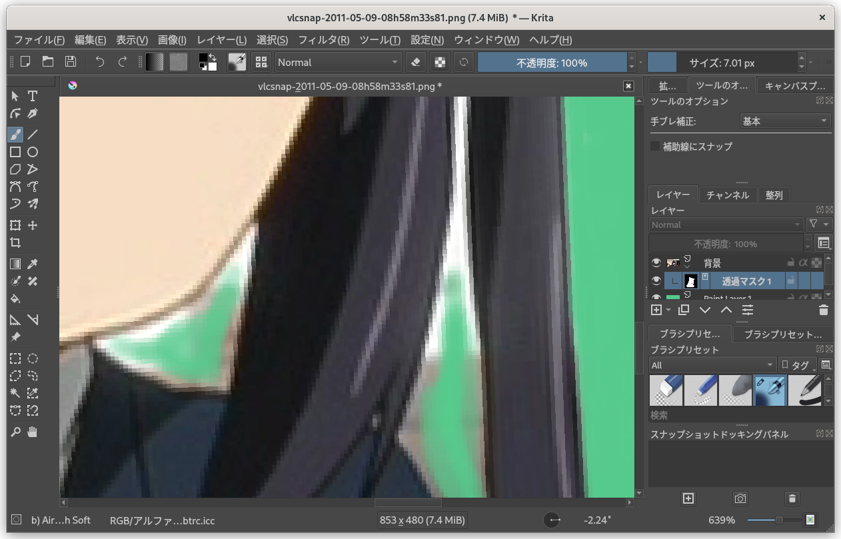The height and width of the screenshot is (539, 841).
Task: Swap foreground and background colors
Action: tap(212, 57)
